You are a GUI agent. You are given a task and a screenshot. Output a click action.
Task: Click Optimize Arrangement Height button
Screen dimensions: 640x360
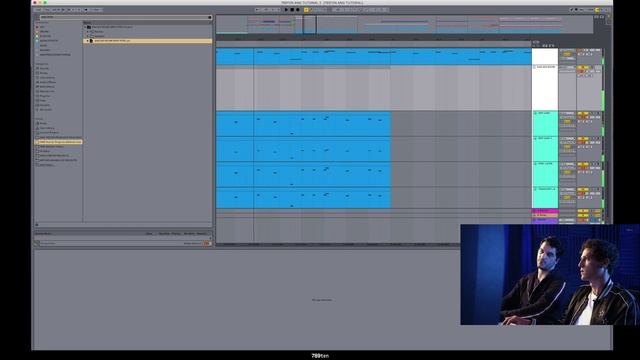pos(597,17)
